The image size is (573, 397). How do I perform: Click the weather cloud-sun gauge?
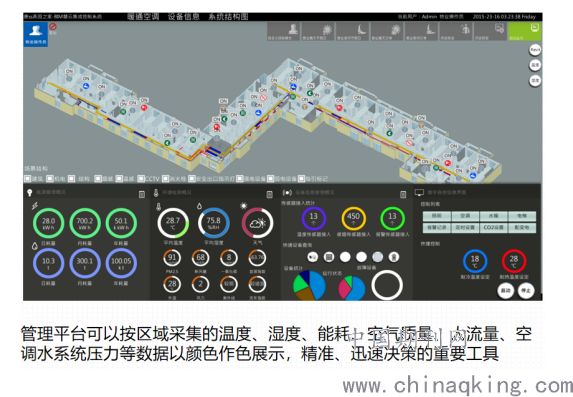[257, 223]
